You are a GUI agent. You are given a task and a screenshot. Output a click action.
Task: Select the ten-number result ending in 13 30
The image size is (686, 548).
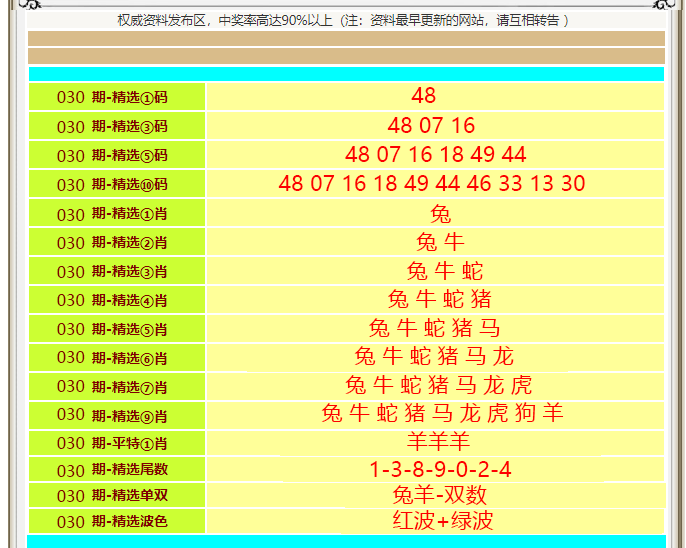432,184
